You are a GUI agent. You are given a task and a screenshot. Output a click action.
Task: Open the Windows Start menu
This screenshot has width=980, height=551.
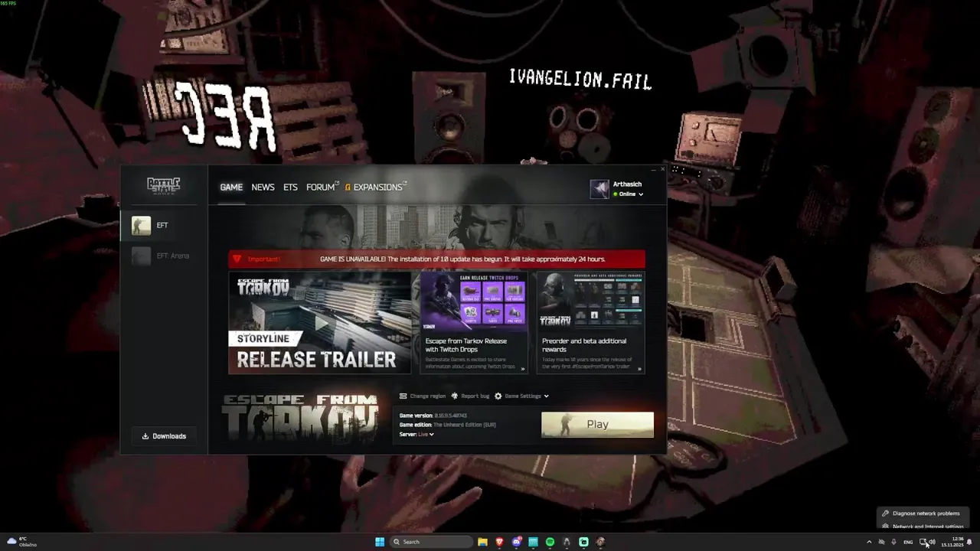point(380,542)
